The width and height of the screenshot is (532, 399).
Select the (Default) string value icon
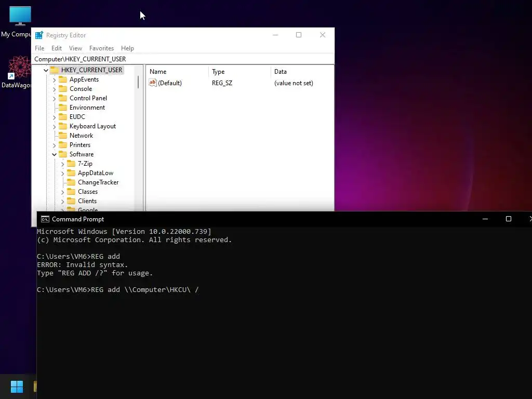pos(153,83)
